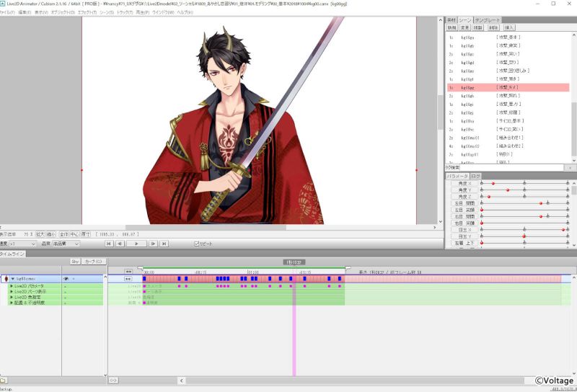Expand the Live2D 色指定 track

click(x=12, y=297)
